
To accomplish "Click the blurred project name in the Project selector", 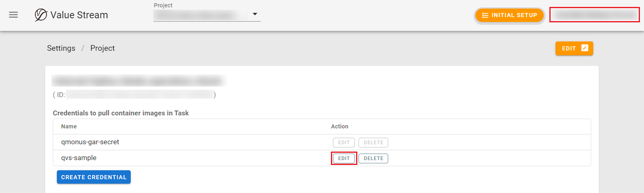I will pos(200,15).
